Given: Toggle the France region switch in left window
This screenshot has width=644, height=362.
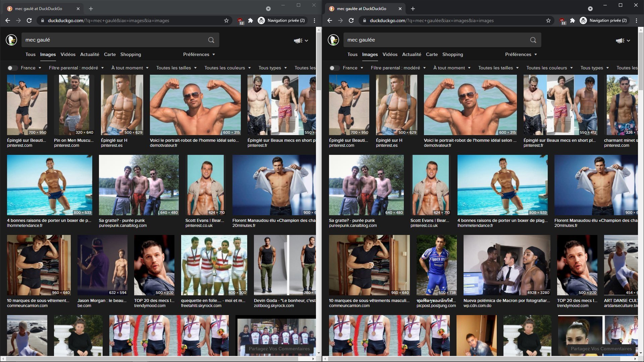Looking at the screenshot, I should click(12, 68).
